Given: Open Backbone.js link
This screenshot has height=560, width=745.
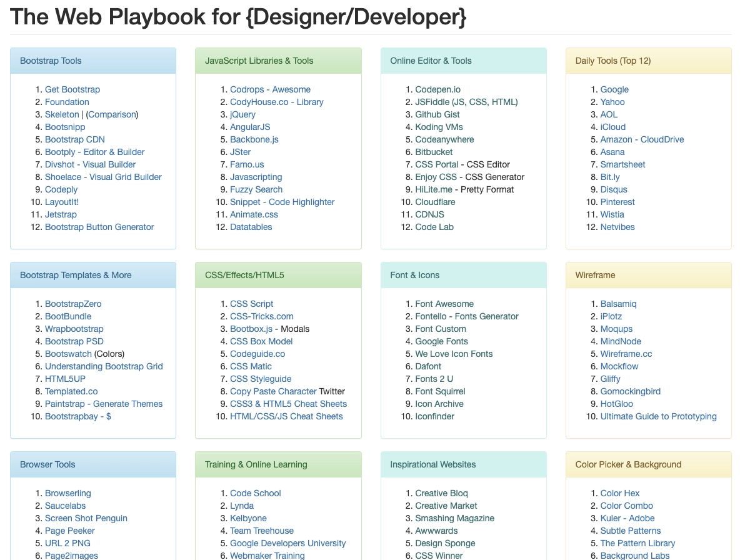Looking at the screenshot, I should pos(254,139).
